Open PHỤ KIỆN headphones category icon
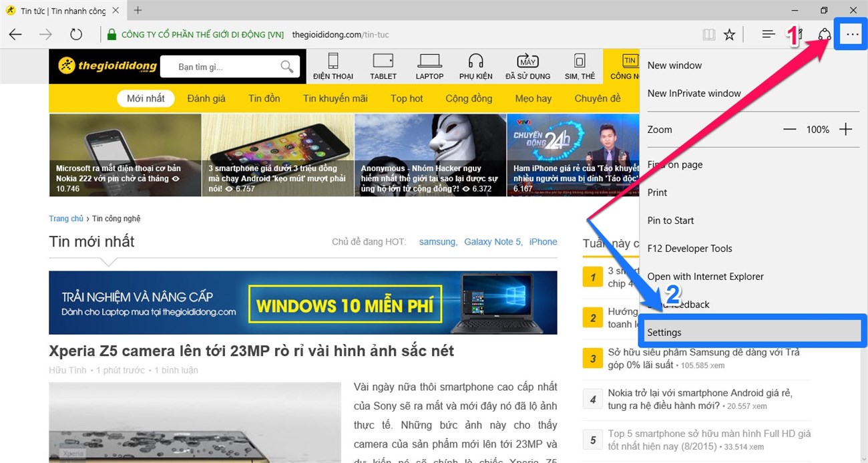Screen dimensions: 868x463 (x=476, y=66)
